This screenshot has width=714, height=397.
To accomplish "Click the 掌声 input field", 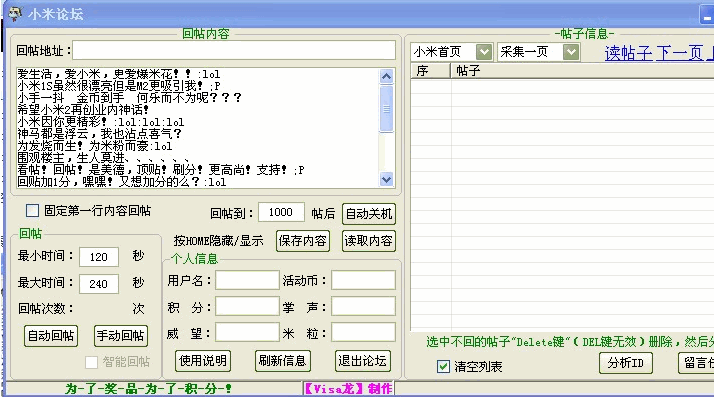I will [x=363, y=306].
